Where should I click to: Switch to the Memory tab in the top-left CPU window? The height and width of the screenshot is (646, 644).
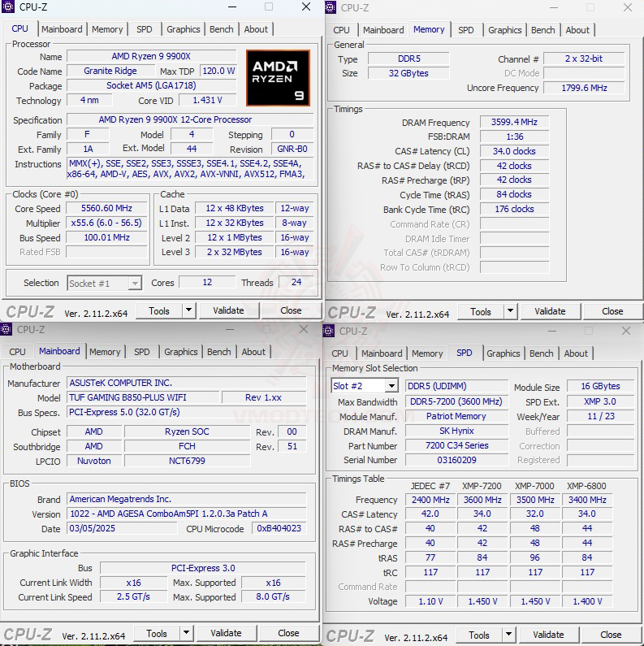point(107,29)
